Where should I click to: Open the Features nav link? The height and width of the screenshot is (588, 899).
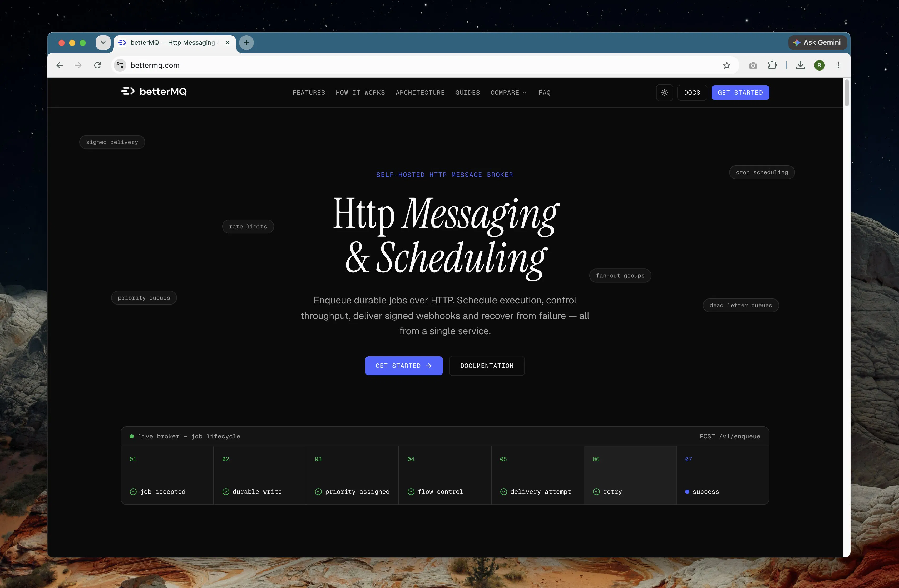pyautogui.click(x=309, y=93)
